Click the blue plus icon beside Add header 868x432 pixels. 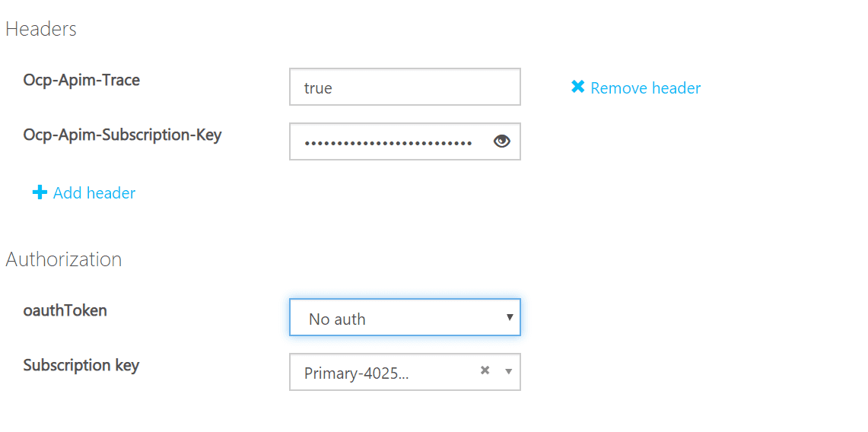pyautogui.click(x=40, y=192)
